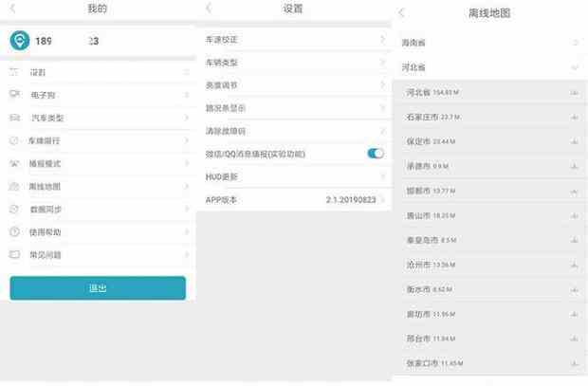Image resolution: width=588 pixels, height=386 pixels.
Task: Select 清除故障码 option
Action: click(x=294, y=130)
